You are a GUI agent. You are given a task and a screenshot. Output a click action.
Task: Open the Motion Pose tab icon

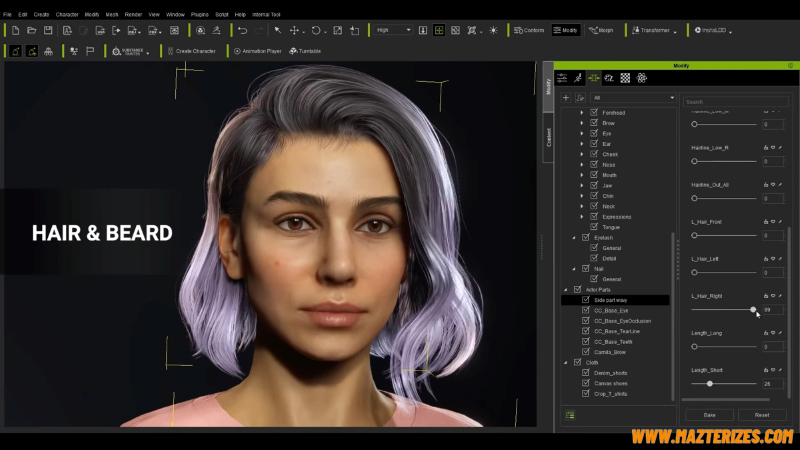578,78
